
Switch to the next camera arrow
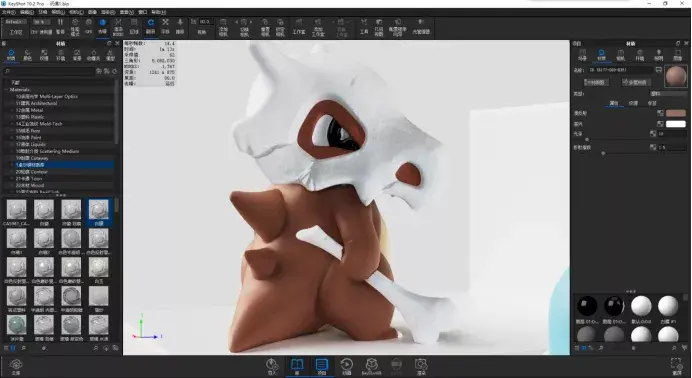pos(251,22)
